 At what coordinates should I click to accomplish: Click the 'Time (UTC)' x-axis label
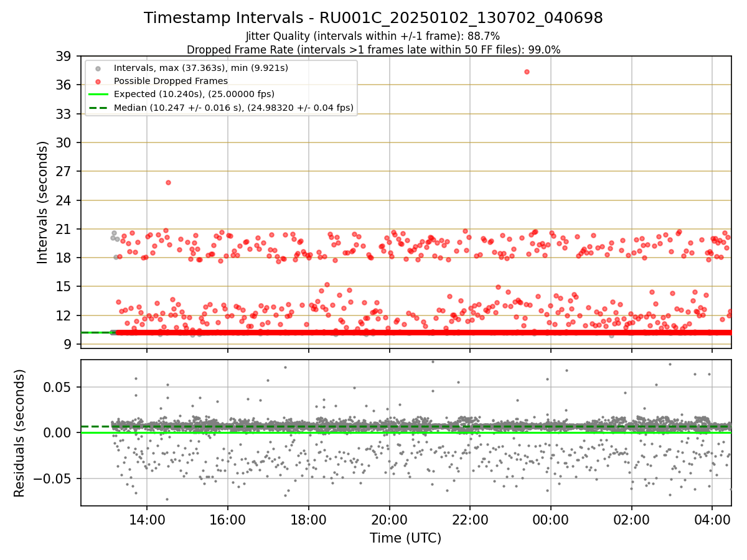pos(405,538)
